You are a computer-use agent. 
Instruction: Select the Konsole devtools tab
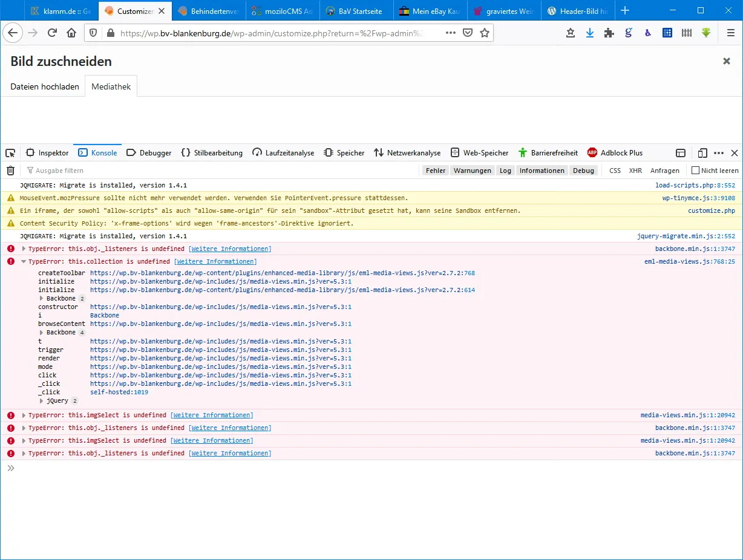point(97,153)
